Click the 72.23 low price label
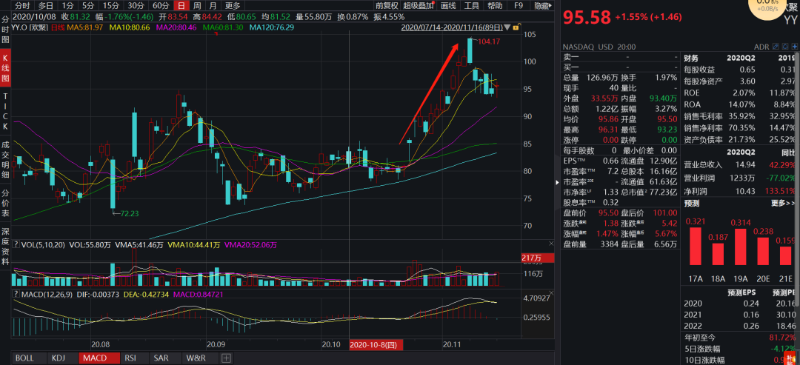The image size is (800, 365). pyautogui.click(x=130, y=214)
